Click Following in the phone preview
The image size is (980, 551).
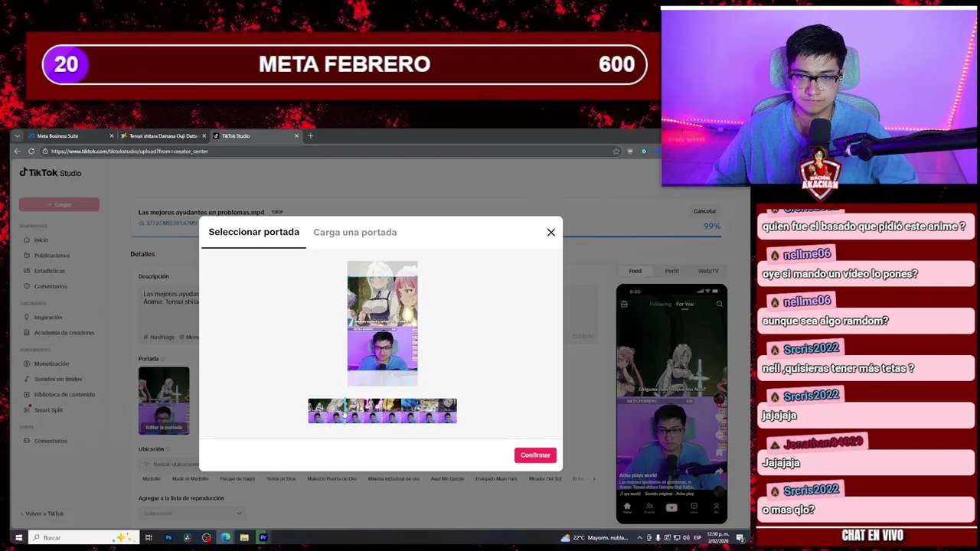pyautogui.click(x=660, y=304)
